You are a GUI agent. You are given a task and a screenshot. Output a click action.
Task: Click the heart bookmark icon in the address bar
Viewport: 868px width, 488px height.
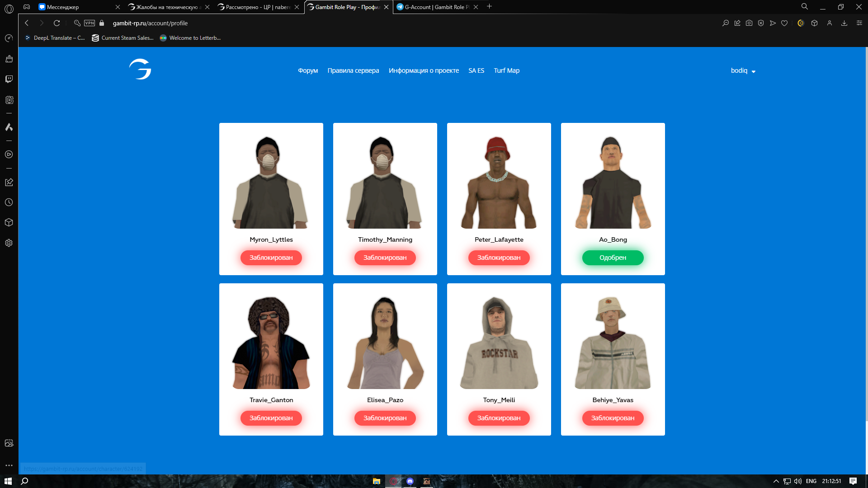coord(784,23)
